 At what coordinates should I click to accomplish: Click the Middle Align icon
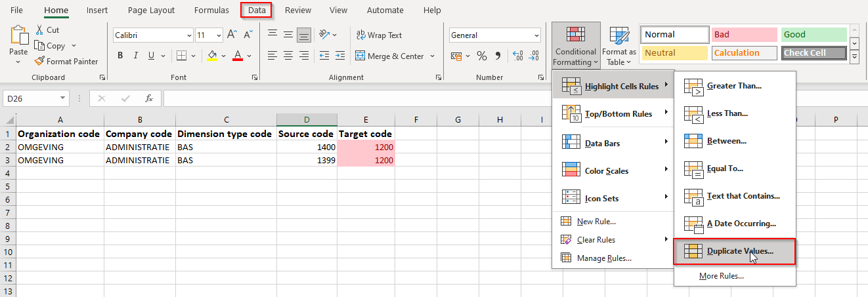pos(288,35)
